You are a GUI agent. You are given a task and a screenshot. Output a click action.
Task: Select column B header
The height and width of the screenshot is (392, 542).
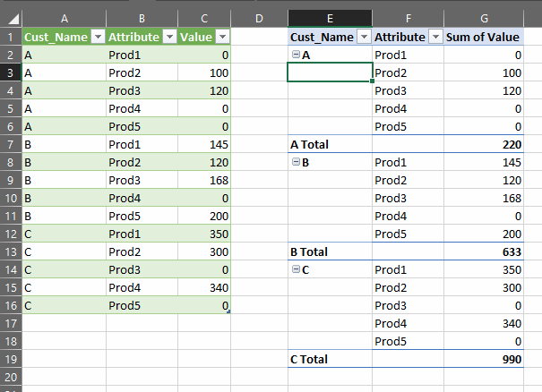(x=142, y=19)
